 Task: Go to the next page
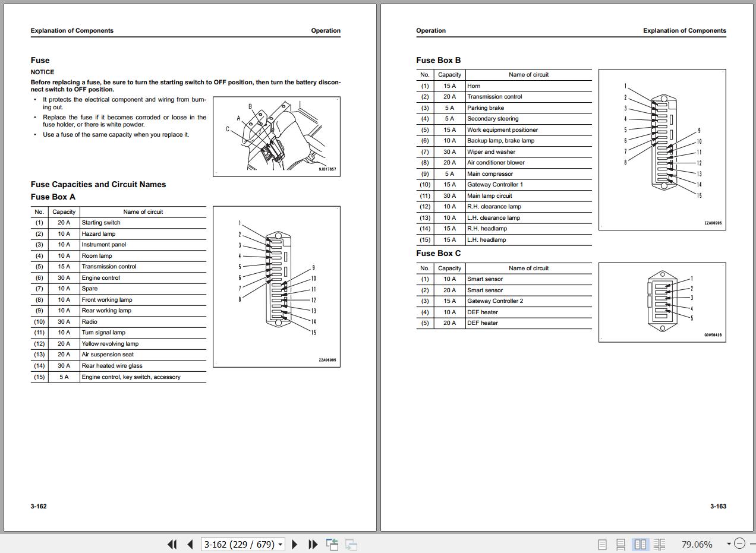pos(295,544)
